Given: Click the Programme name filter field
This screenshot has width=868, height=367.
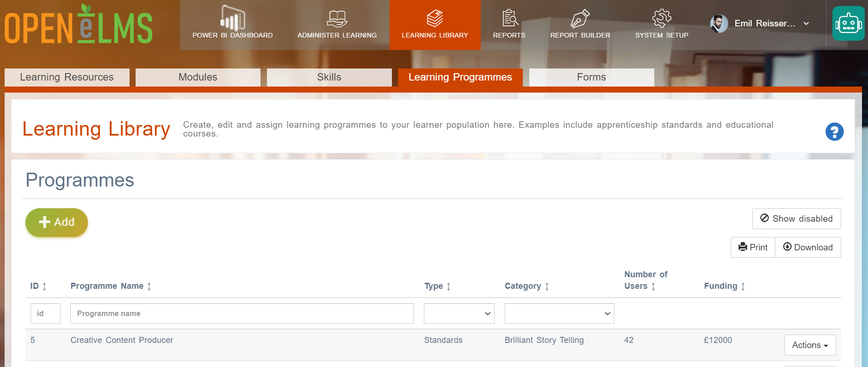Looking at the screenshot, I should [242, 313].
